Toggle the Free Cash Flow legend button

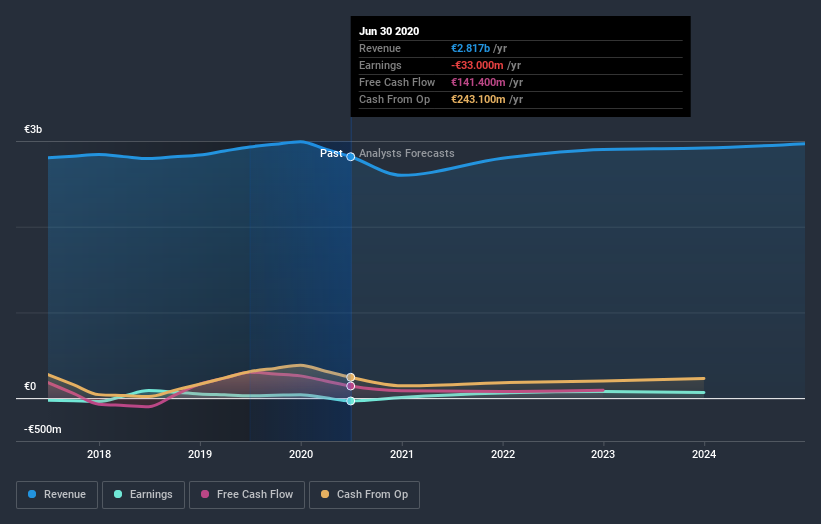pyautogui.click(x=247, y=495)
